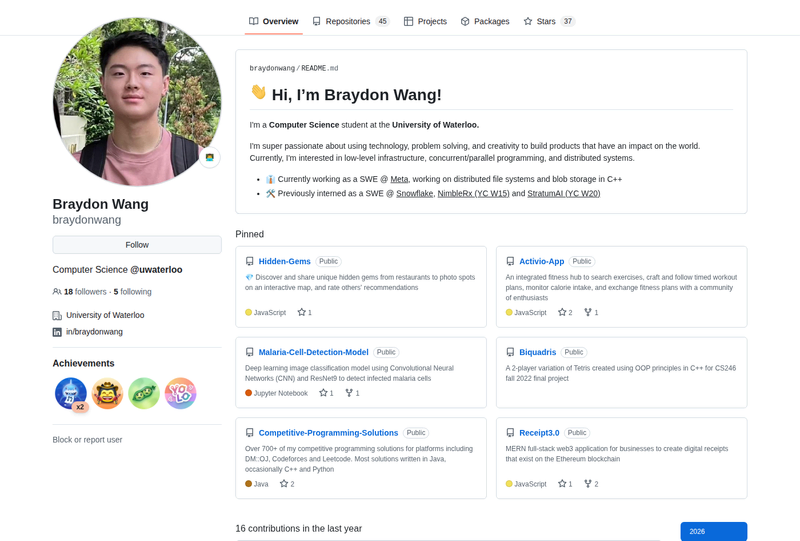Open the Receipt3.0 repository
Viewport: 800px width, 541px height.
(x=539, y=433)
